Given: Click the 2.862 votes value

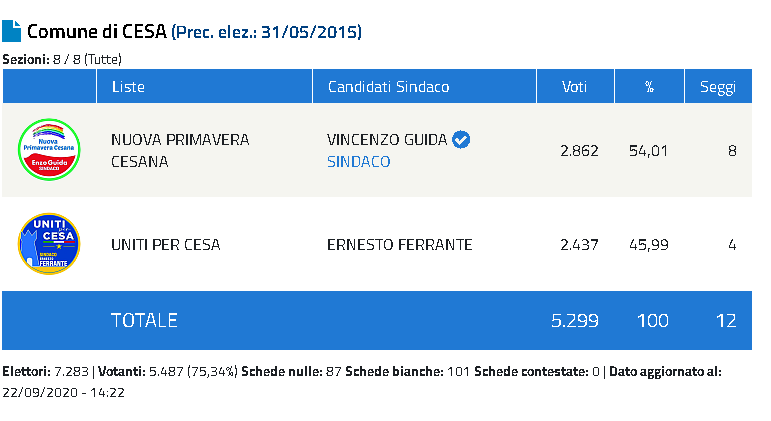Looking at the screenshot, I should pyautogui.click(x=579, y=150).
